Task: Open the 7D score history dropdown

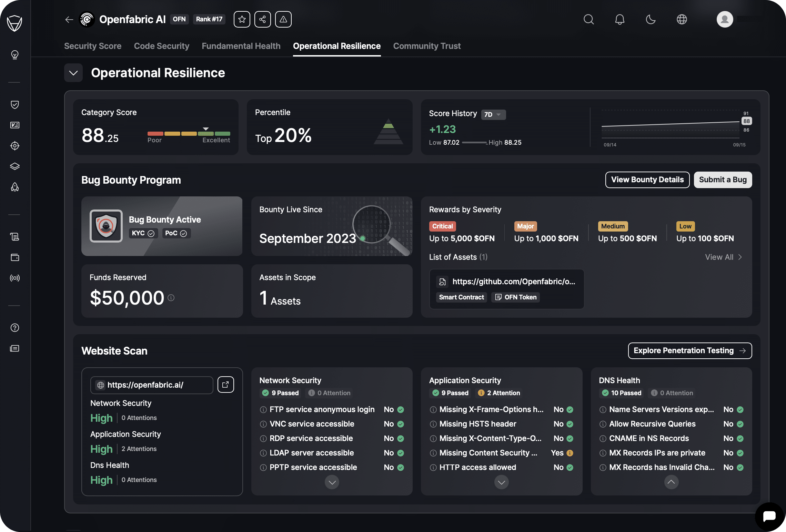Action: [x=493, y=114]
